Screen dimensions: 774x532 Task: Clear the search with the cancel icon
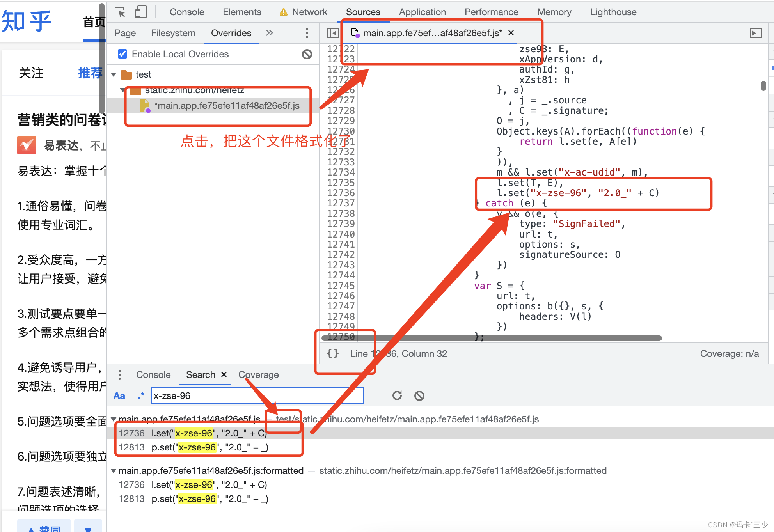pyautogui.click(x=419, y=396)
